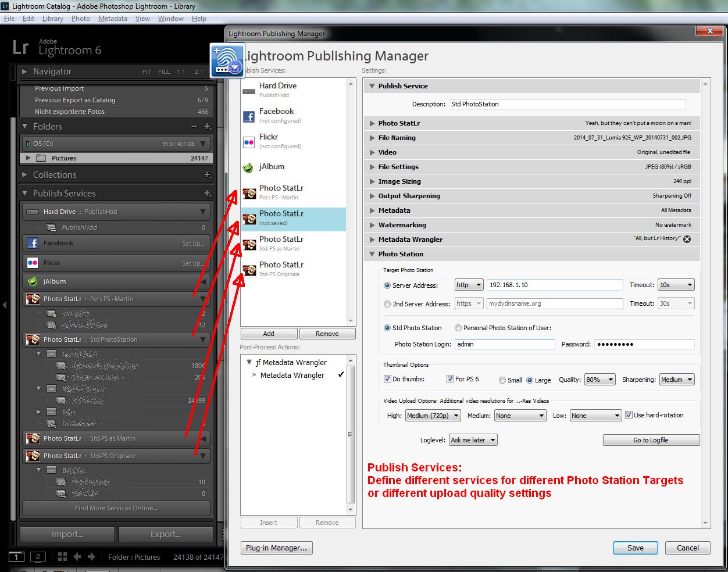
Task: Click server address 192.168.1.10 field
Action: (x=555, y=285)
